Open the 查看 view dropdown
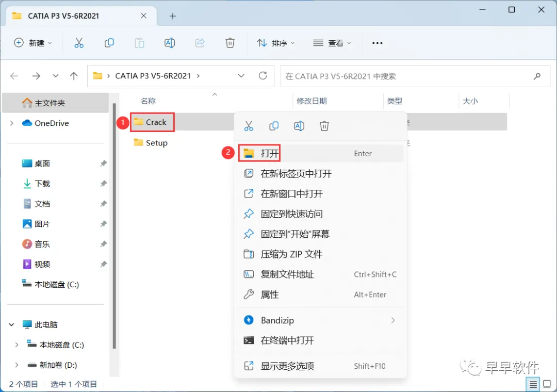557x392 pixels. click(332, 43)
